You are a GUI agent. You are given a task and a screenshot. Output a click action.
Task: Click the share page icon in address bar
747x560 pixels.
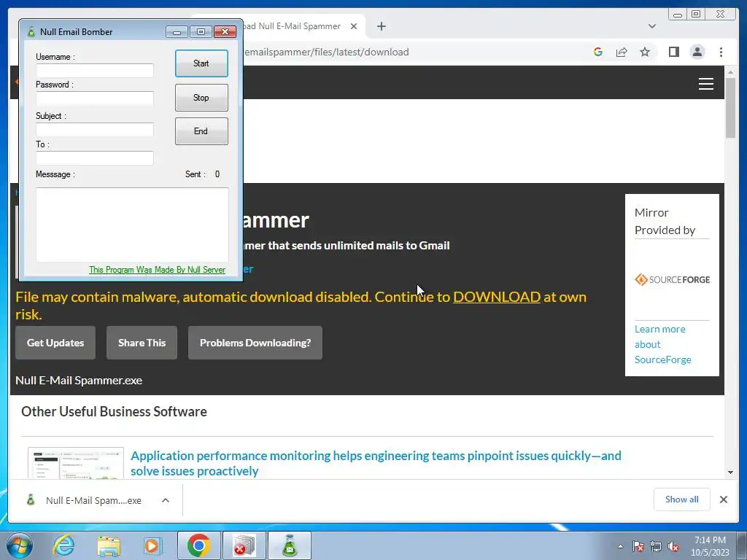click(622, 52)
